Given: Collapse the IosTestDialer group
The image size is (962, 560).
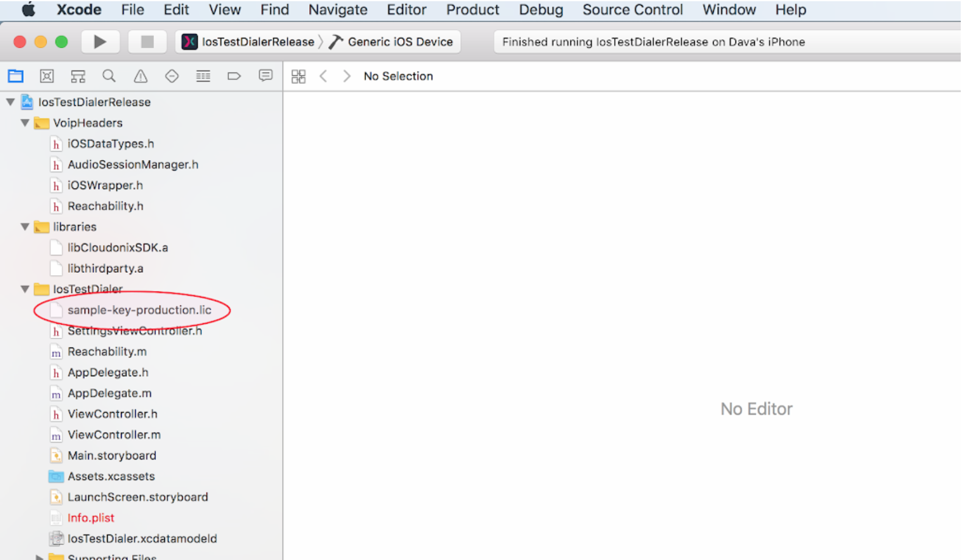Looking at the screenshot, I should click(25, 289).
